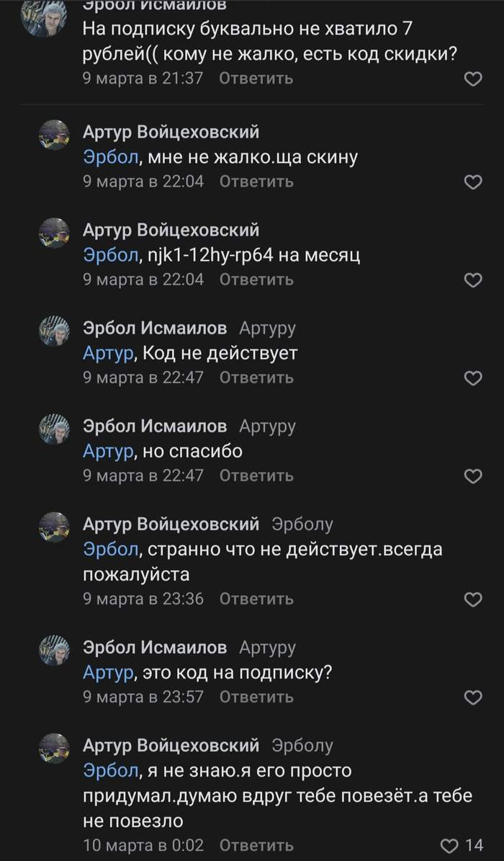
Task: Tap the "Эрбол" mention in the last comment
Action: point(110,771)
